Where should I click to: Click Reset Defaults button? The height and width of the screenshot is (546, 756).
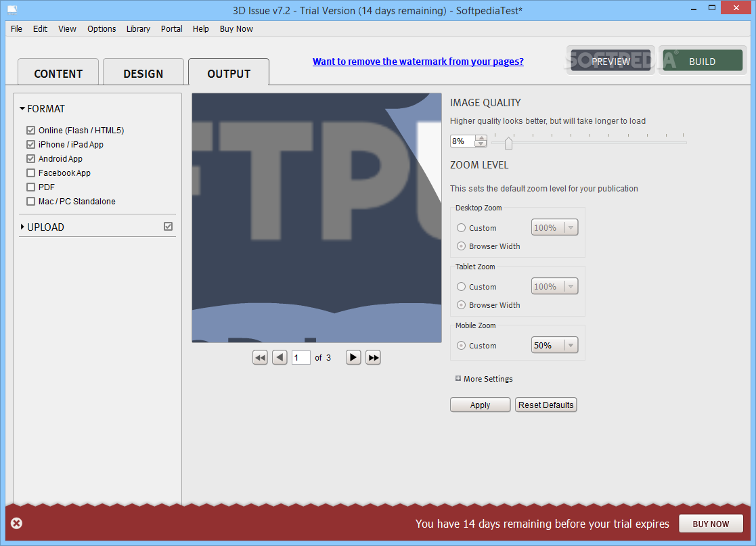coord(546,405)
